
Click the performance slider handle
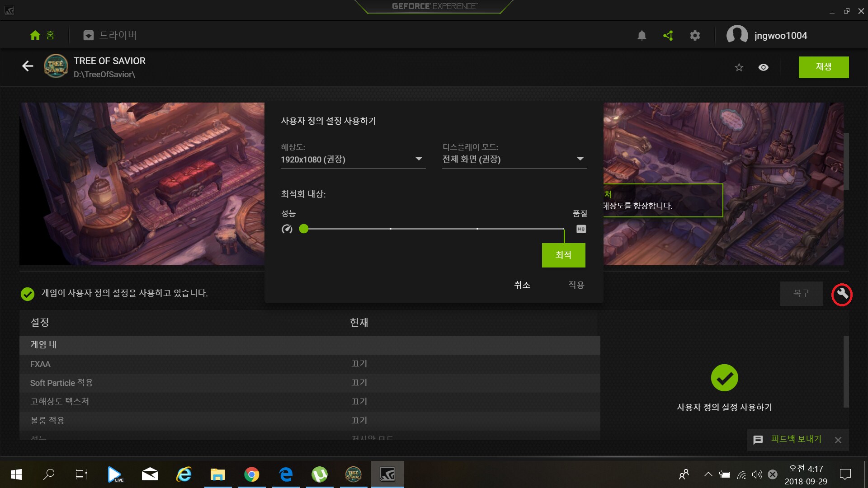(304, 229)
